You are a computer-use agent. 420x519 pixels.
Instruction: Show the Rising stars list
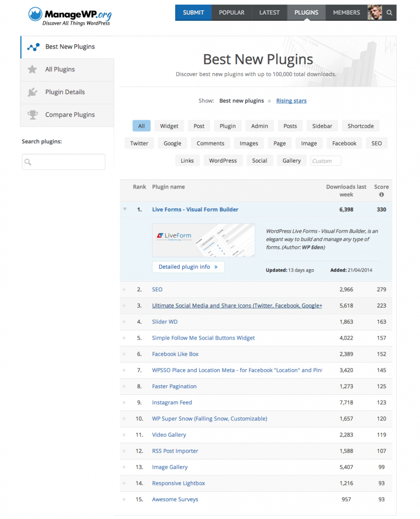tap(291, 101)
